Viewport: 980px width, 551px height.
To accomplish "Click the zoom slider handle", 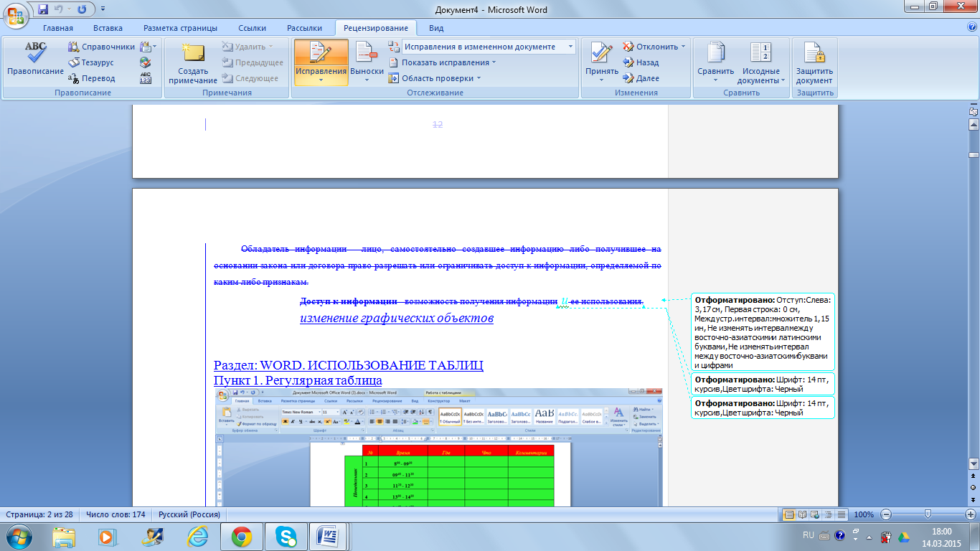I will click(x=928, y=514).
